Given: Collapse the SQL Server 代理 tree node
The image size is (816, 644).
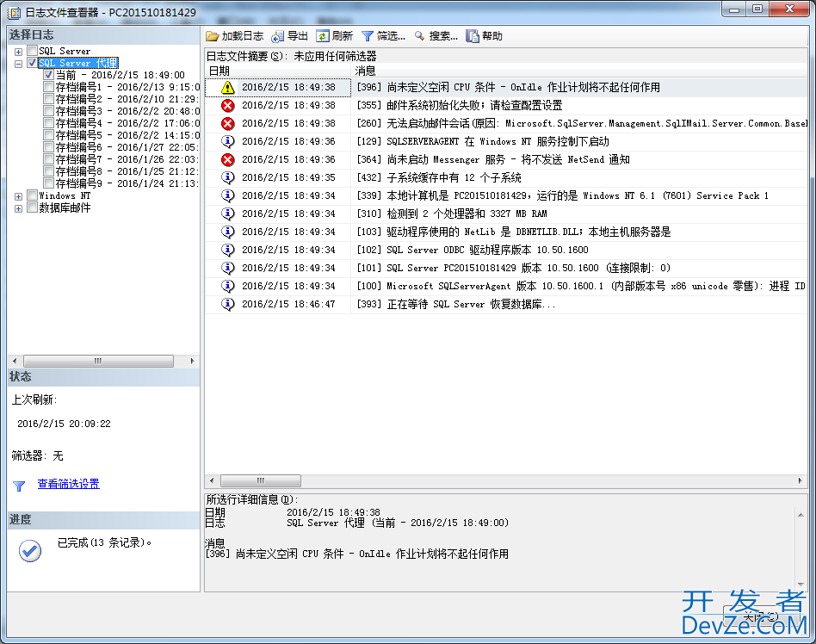Looking at the screenshot, I should (18, 64).
